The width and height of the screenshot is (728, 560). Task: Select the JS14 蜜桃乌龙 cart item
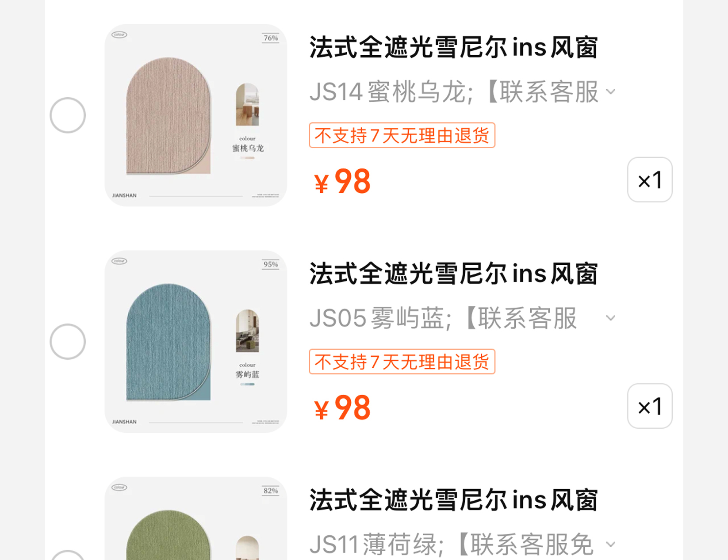pyautogui.click(x=68, y=115)
